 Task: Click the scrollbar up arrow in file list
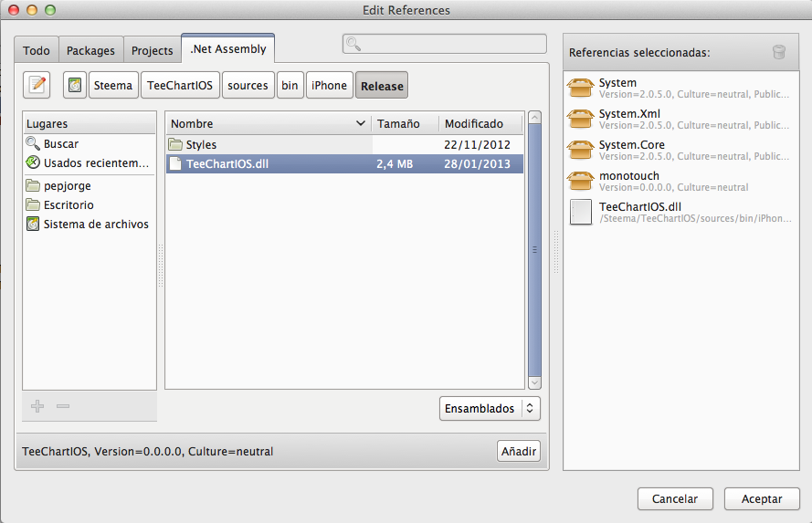[534, 117]
